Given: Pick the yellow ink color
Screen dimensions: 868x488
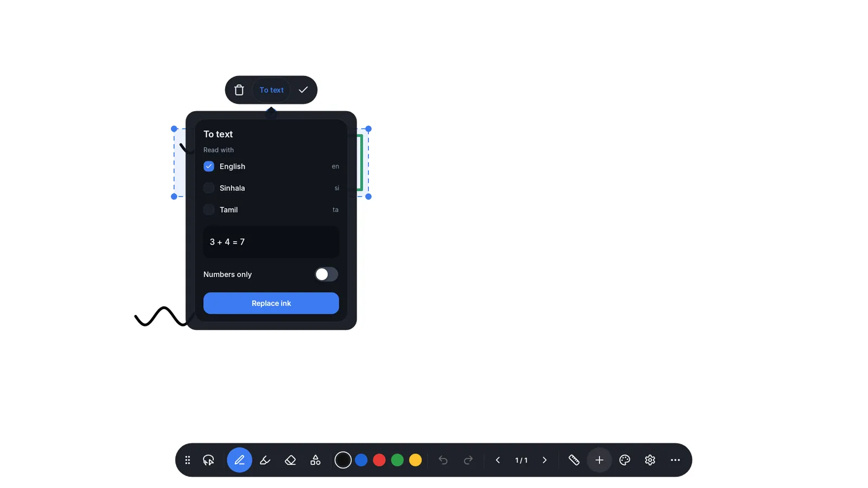Looking at the screenshot, I should tap(416, 460).
